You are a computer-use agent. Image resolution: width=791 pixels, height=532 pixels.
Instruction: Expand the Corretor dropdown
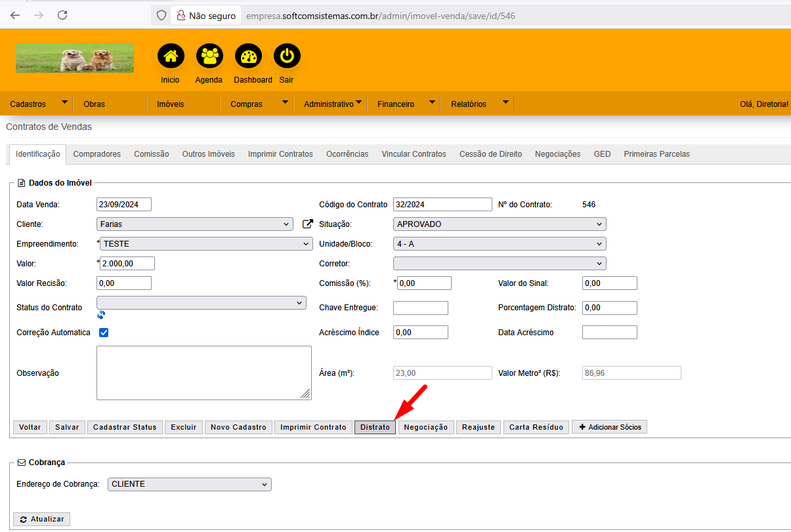499,264
